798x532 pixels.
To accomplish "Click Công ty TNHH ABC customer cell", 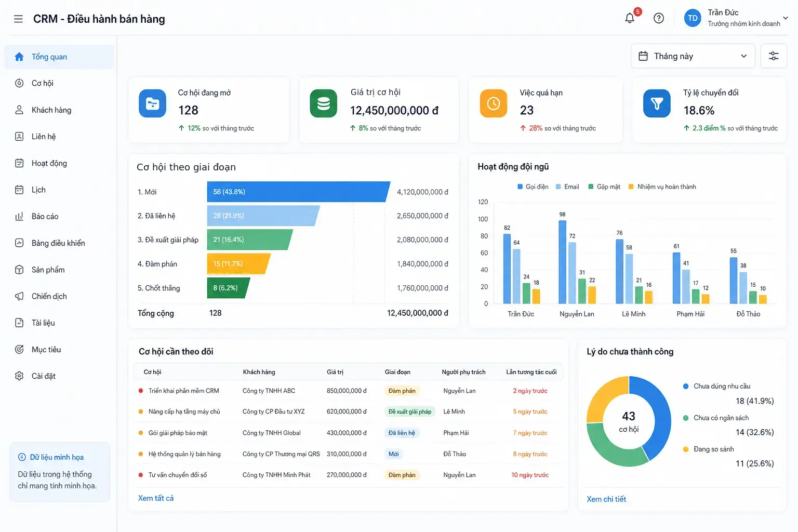I will pos(269,391).
